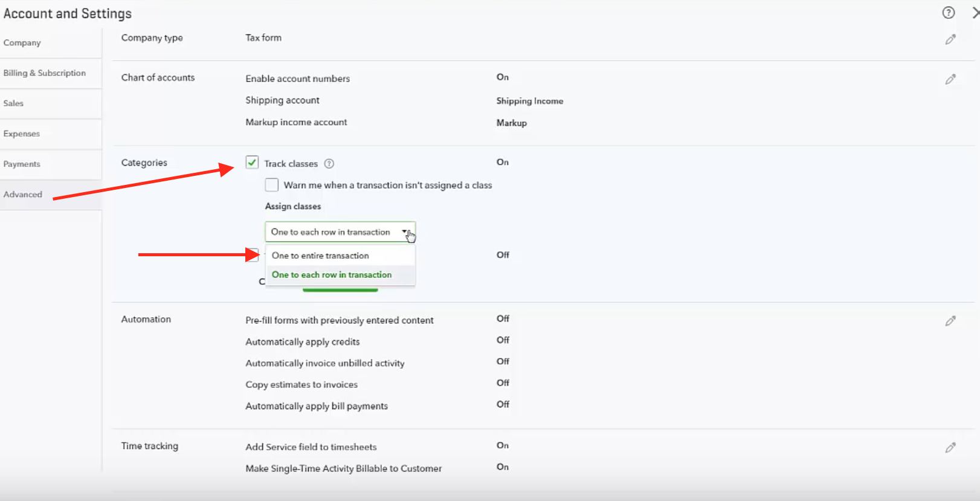The width and height of the screenshot is (980, 501).
Task: Open the Billing & Subscription tab
Action: click(x=45, y=73)
